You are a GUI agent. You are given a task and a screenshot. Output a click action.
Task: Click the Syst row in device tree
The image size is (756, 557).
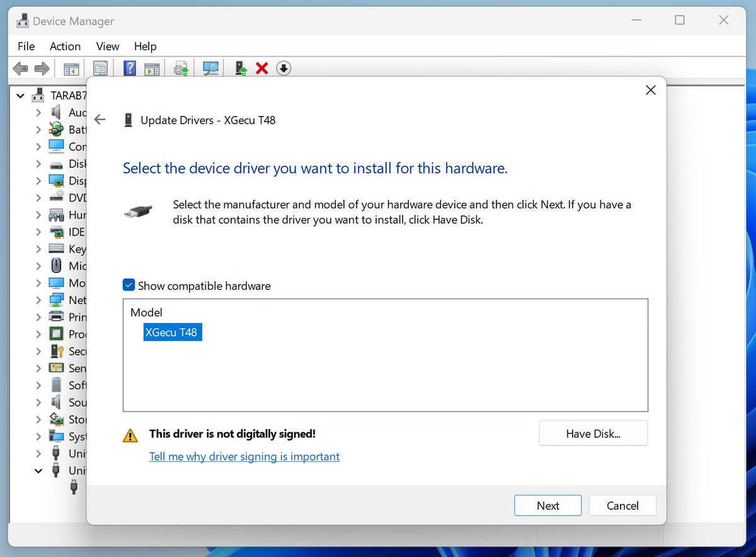[x=69, y=436]
